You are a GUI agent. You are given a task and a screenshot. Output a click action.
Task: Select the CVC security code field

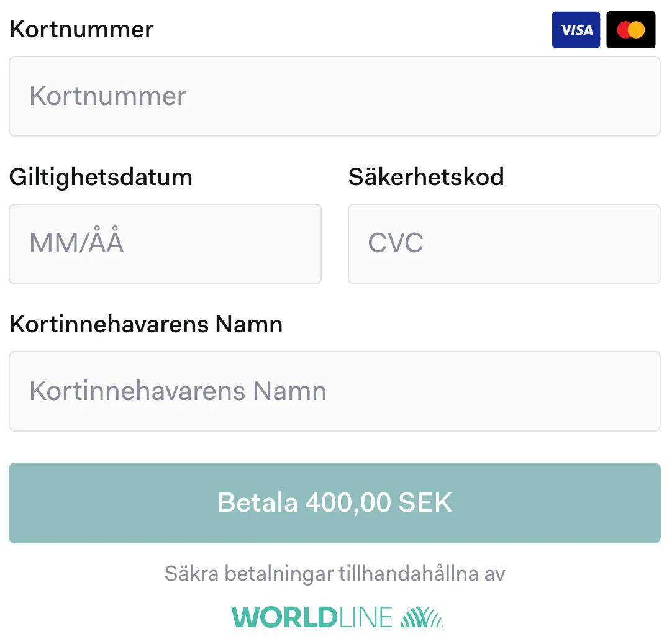click(x=504, y=243)
